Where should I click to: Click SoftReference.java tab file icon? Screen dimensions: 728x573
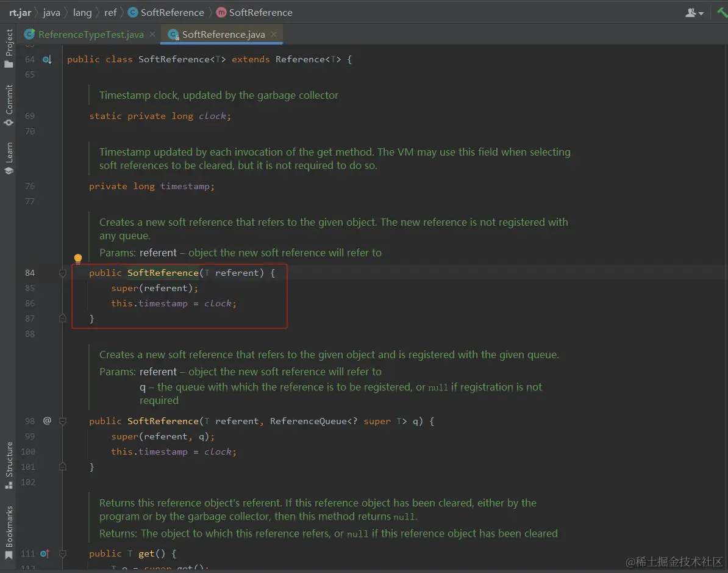[x=174, y=34]
